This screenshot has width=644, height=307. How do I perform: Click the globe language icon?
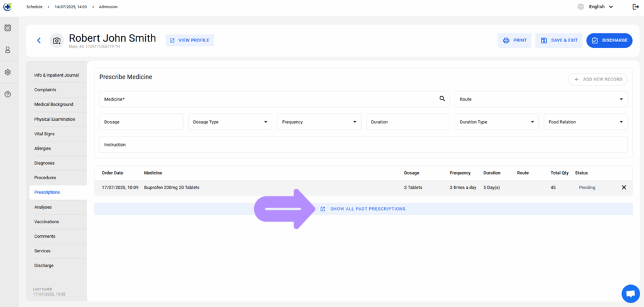(x=580, y=6)
